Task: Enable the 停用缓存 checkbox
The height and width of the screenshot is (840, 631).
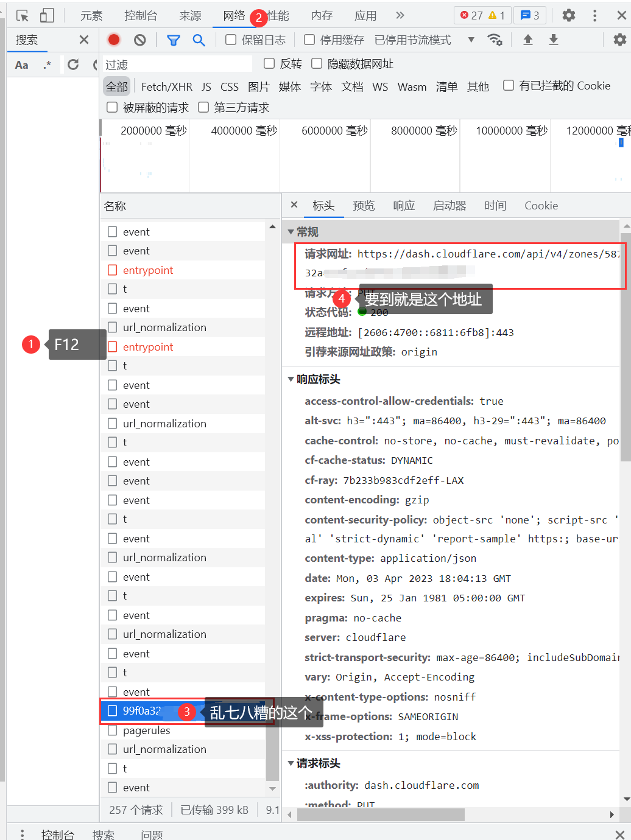Action: click(x=309, y=40)
